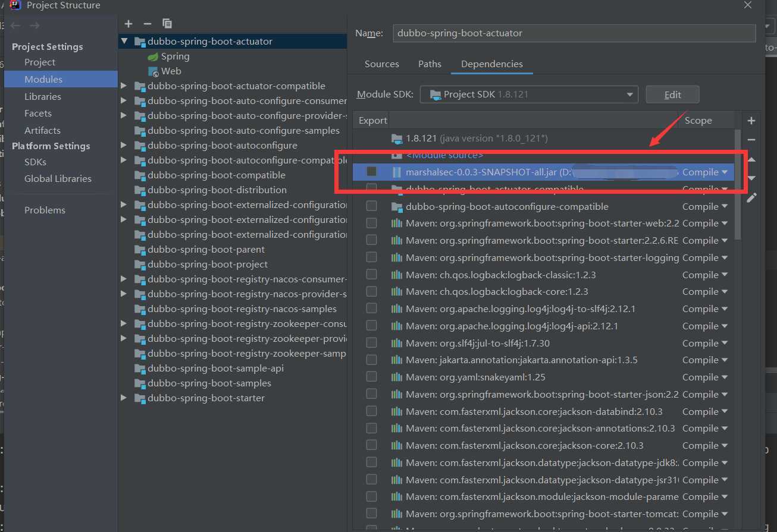Viewport: 777px width, 532px height.
Task: Click the dubbo-spring-boot-parent module folder icon
Action: (140, 250)
